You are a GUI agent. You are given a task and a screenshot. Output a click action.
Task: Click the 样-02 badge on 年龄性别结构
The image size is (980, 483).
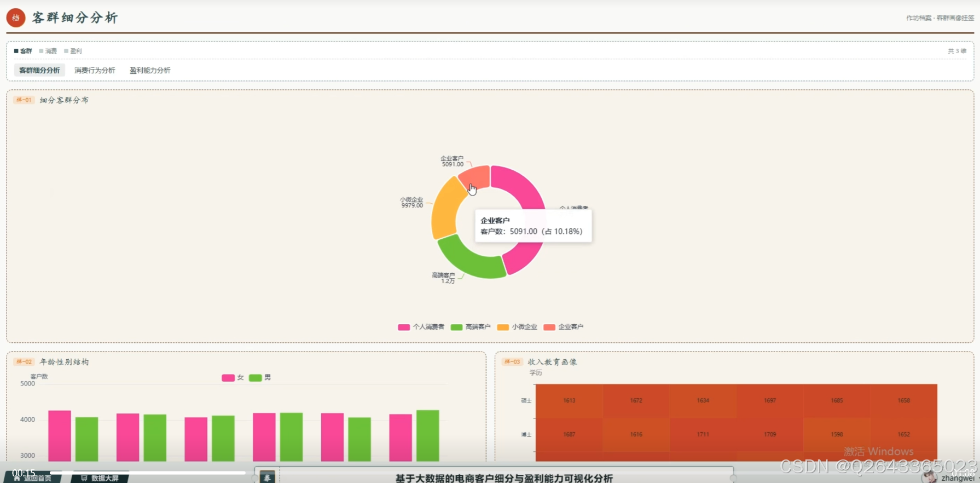pyautogui.click(x=24, y=362)
